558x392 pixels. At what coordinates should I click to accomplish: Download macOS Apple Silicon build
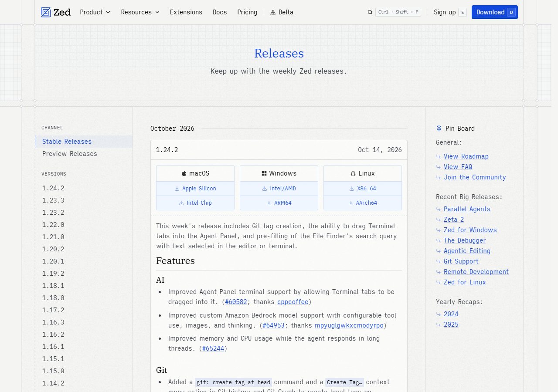195,189
